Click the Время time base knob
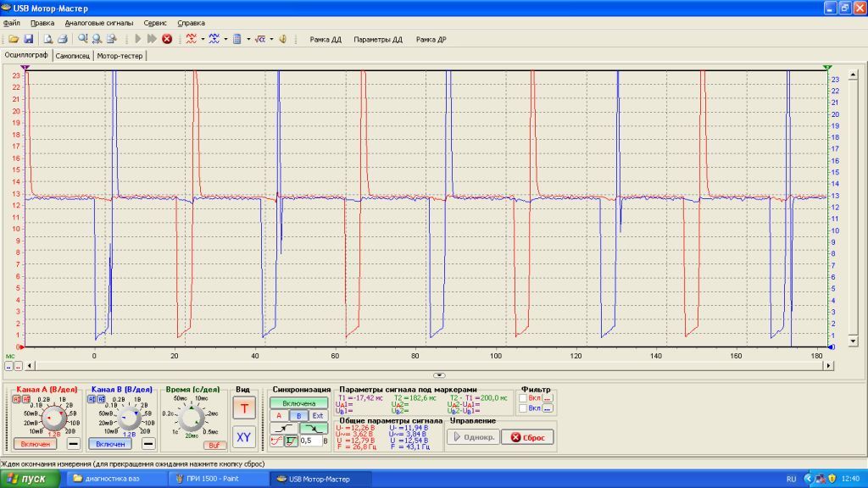 (192, 419)
